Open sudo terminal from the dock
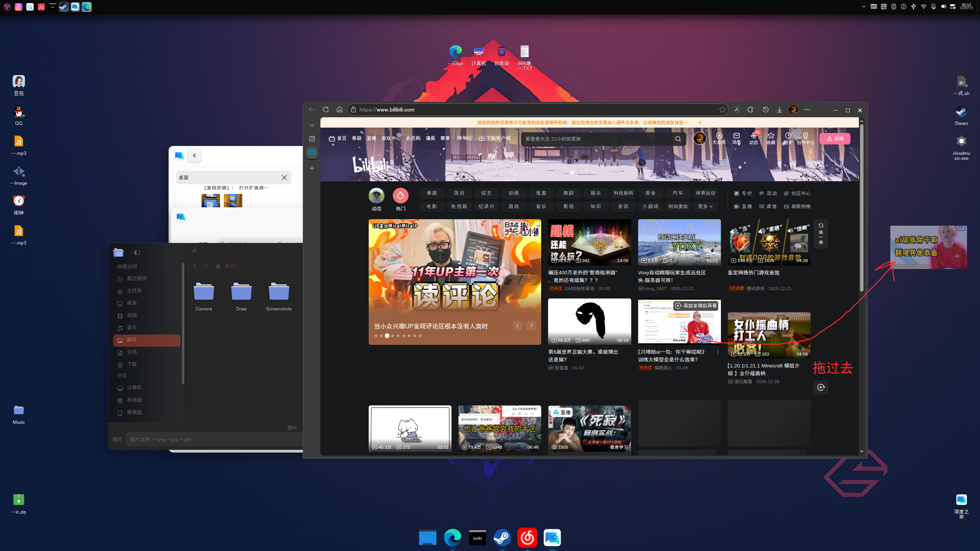 [477, 537]
